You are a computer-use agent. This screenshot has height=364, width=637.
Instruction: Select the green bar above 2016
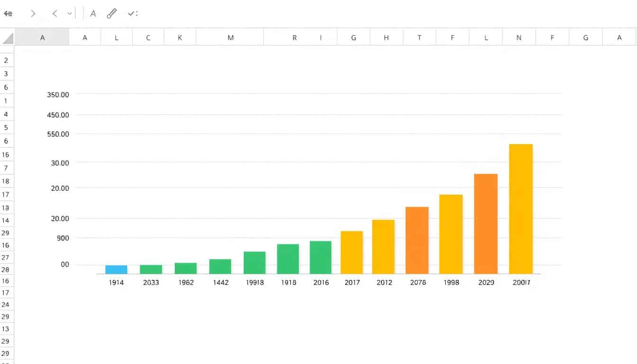pos(320,257)
